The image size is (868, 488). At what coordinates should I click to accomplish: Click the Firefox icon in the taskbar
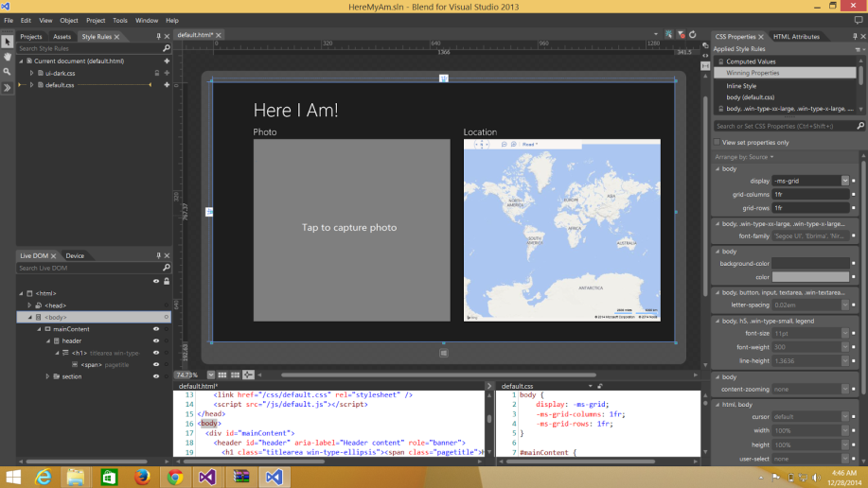pyautogui.click(x=142, y=477)
